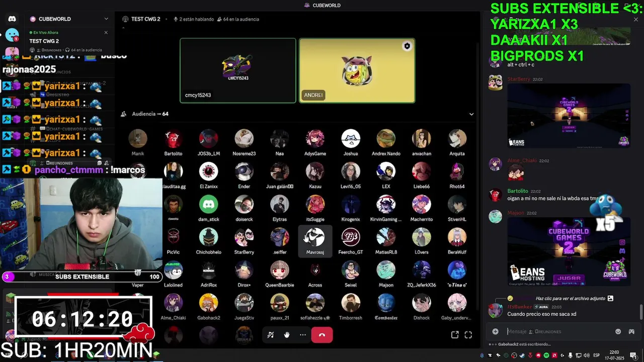Close the chat panel X button
The image size is (644, 362).
point(636,19)
